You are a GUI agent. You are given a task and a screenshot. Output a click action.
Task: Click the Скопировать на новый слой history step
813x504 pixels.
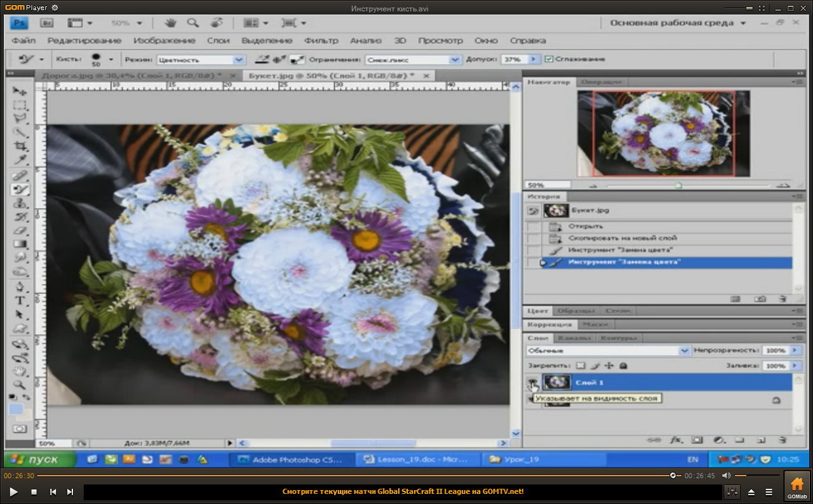point(622,238)
